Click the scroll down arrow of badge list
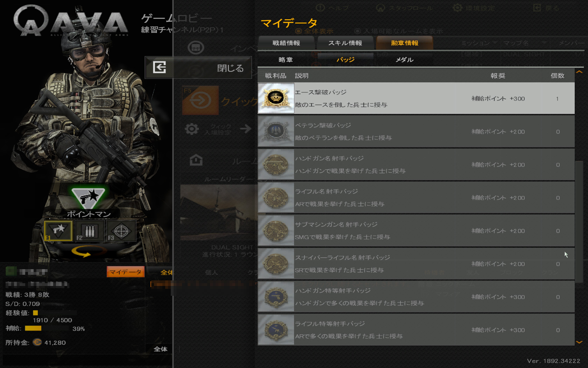The height and width of the screenshot is (368, 588). pos(579,342)
